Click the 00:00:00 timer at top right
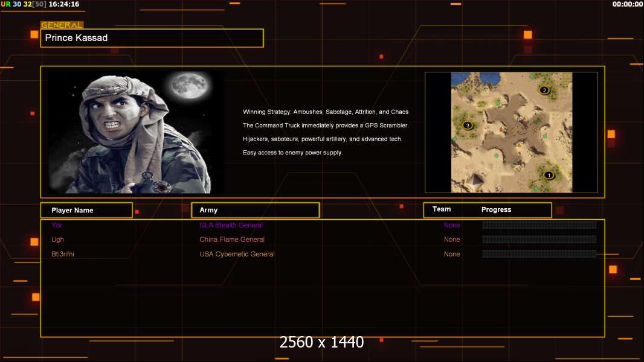The height and width of the screenshot is (362, 644). pos(627,4)
